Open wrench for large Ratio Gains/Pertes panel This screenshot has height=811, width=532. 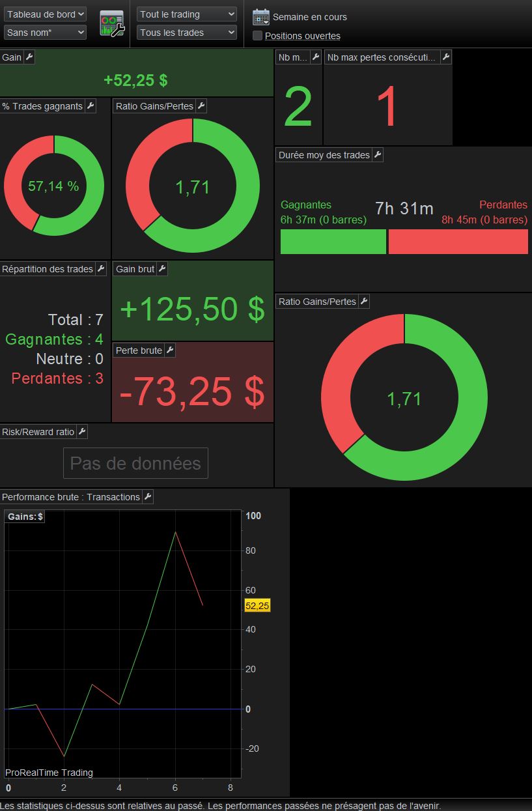pos(364,302)
